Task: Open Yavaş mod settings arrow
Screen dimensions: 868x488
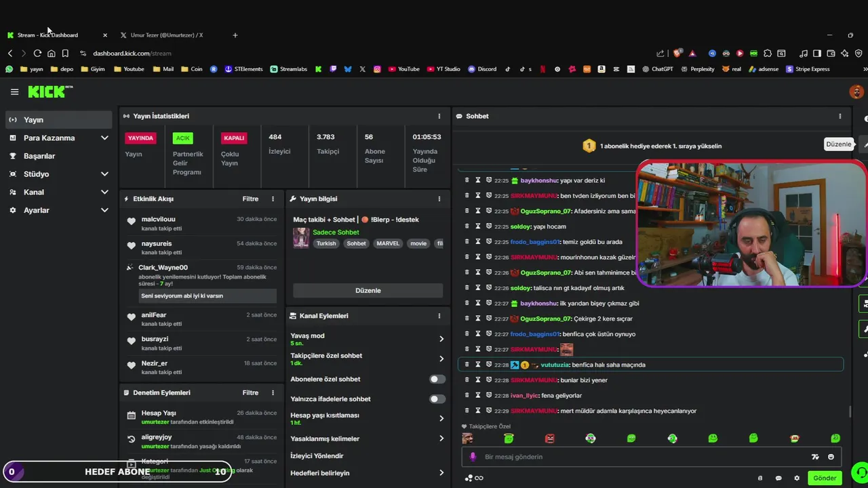Action: (x=441, y=339)
